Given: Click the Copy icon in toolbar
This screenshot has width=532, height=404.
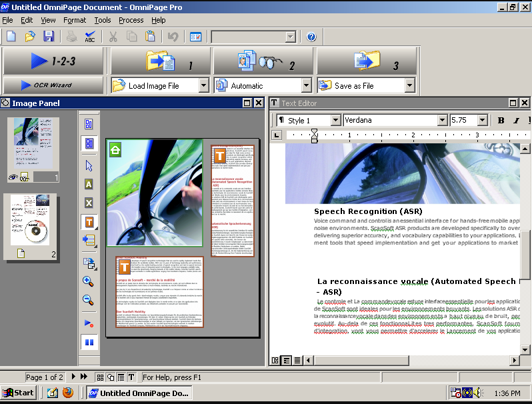Looking at the screenshot, I should [131, 36].
